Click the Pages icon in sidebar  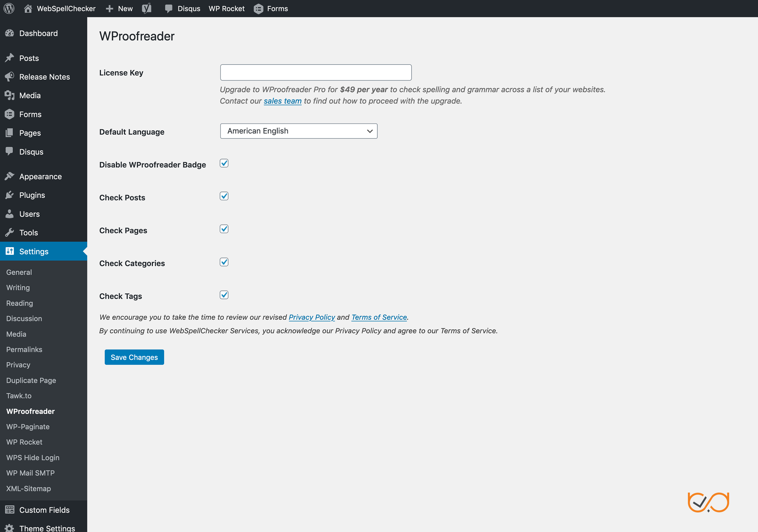[10, 133]
